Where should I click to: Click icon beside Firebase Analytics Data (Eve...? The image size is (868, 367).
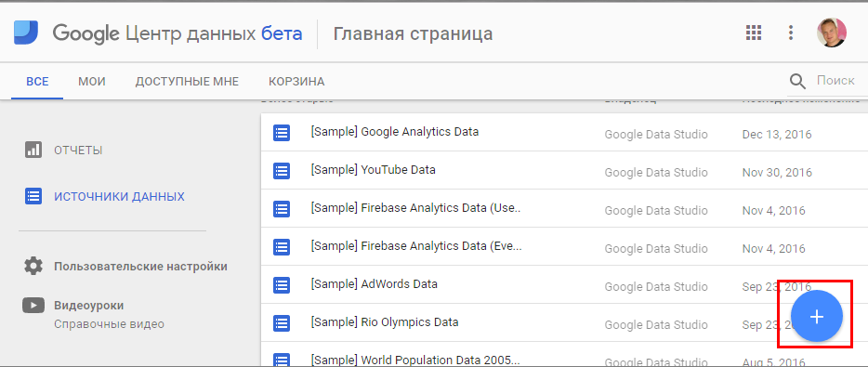point(282,247)
